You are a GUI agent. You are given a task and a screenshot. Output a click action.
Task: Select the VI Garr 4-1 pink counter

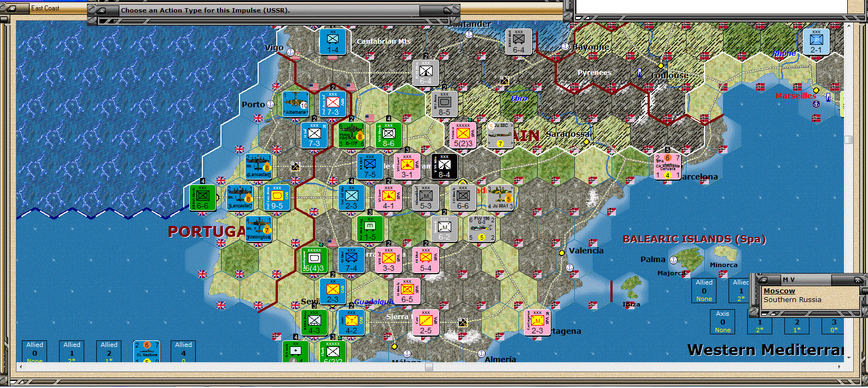pyautogui.click(x=388, y=198)
